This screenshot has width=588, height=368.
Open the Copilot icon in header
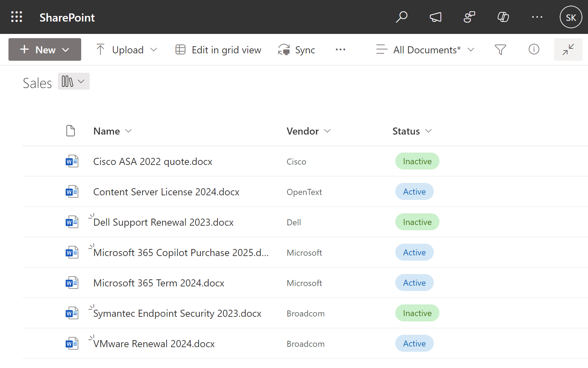click(x=503, y=17)
